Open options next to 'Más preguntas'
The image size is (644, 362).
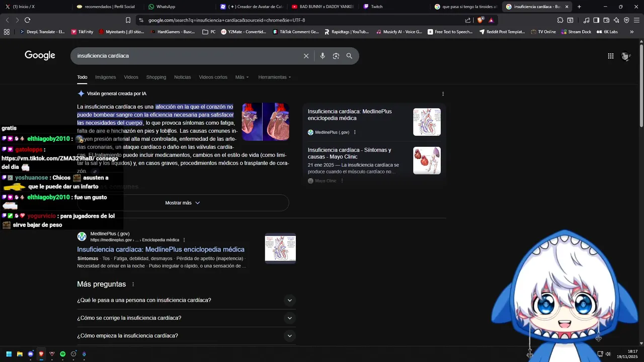pos(133,285)
